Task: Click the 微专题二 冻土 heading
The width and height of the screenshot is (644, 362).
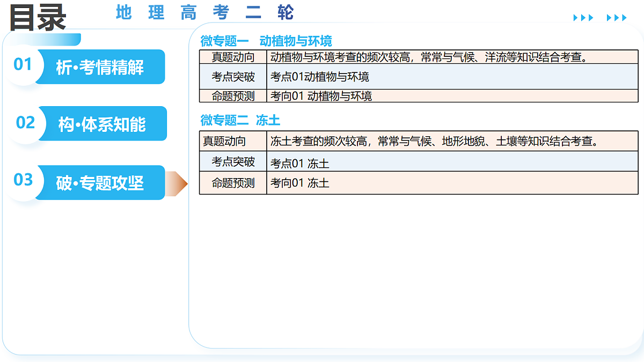Action: click(x=240, y=120)
